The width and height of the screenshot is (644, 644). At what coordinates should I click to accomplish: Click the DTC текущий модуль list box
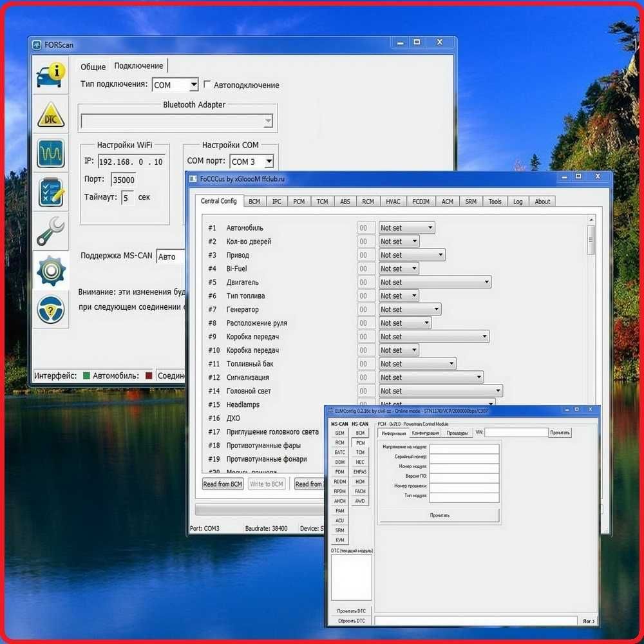(x=351, y=578)
